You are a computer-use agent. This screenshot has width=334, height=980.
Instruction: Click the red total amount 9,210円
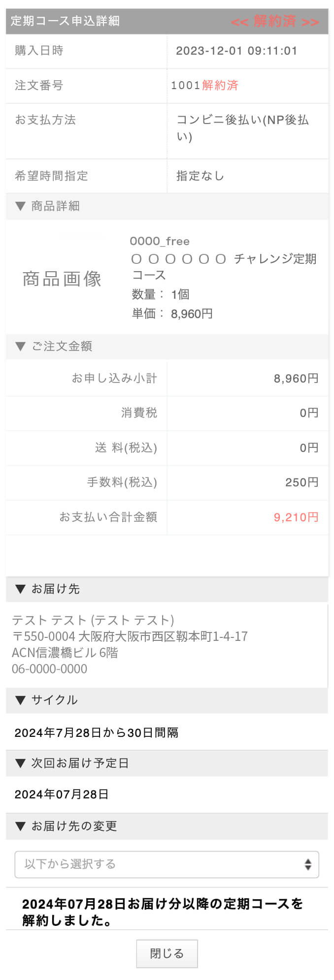(296, 517)
